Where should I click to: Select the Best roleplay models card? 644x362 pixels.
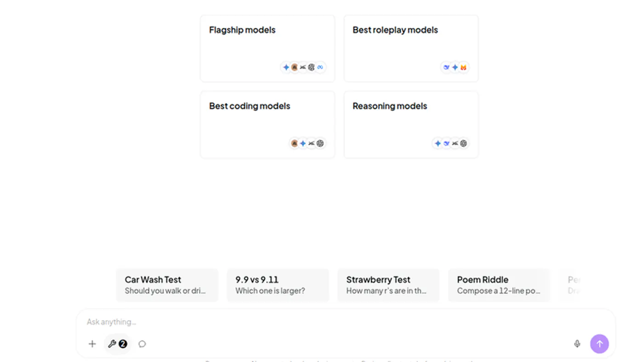coord(411,48)
